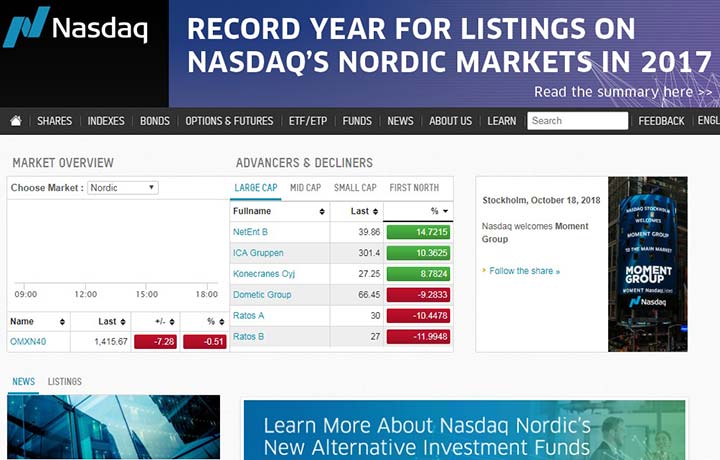
Task: Open Alternative Investment Funds banner
Action: (x=464, y=430)
